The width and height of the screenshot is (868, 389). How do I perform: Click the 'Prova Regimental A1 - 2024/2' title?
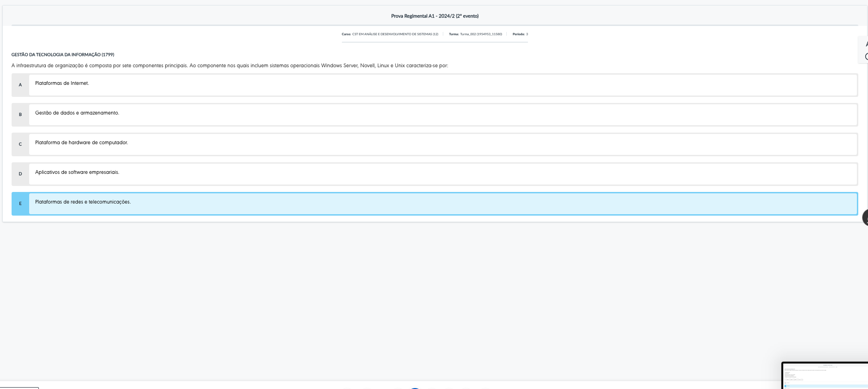(x=434, y=16)
